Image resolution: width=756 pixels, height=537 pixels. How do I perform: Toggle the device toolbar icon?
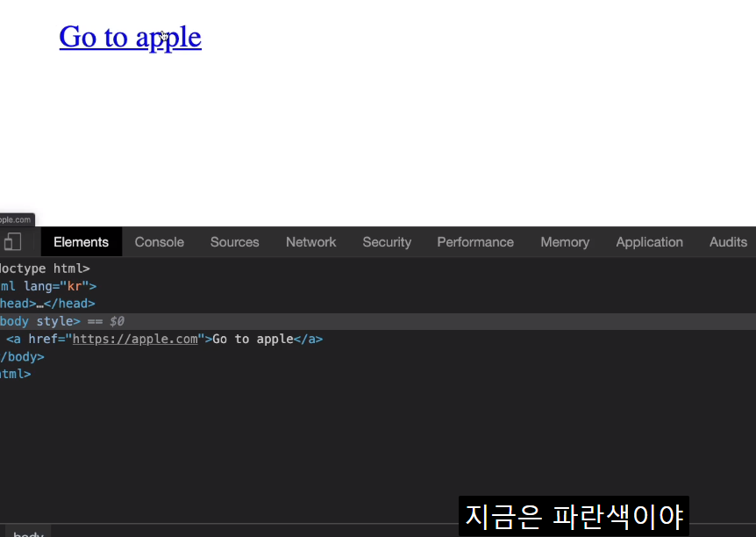pos(12,241)
